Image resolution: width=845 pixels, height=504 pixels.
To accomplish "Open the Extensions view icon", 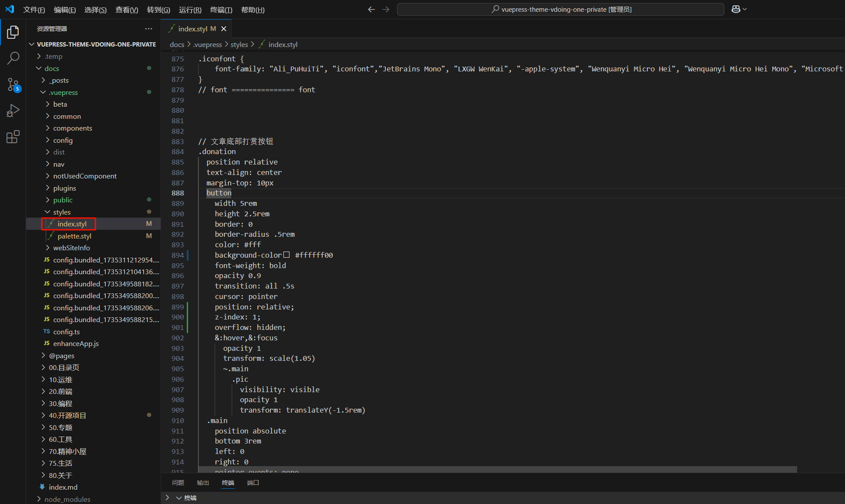I will pos(13,137).
